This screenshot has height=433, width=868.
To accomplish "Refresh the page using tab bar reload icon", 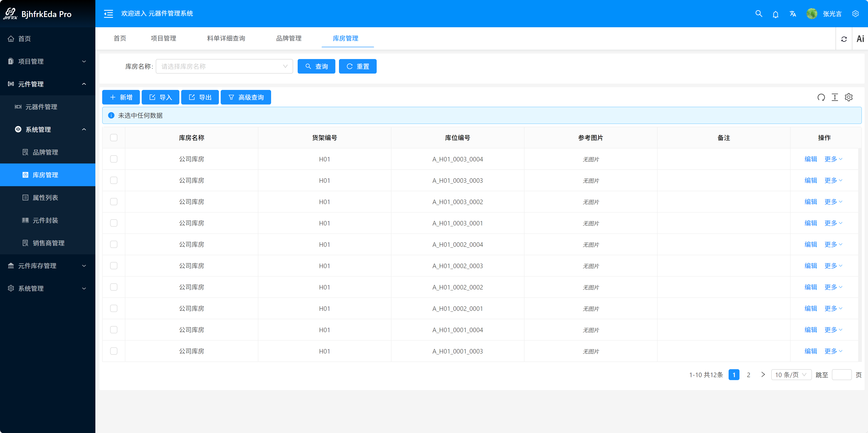I will [844, 39].
